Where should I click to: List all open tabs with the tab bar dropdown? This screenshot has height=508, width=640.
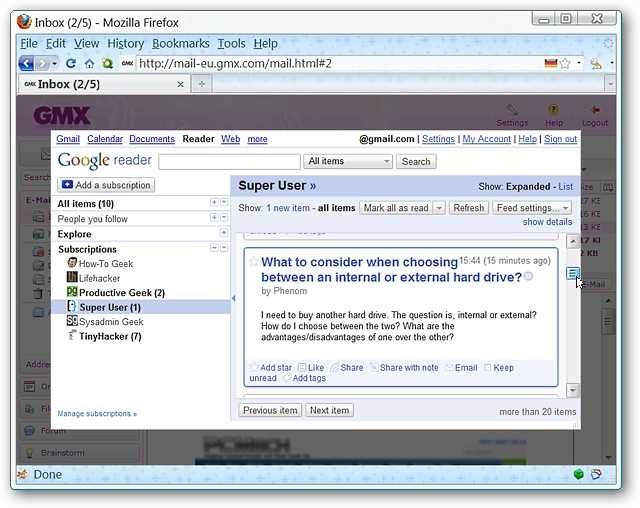[x=610, y=84]
